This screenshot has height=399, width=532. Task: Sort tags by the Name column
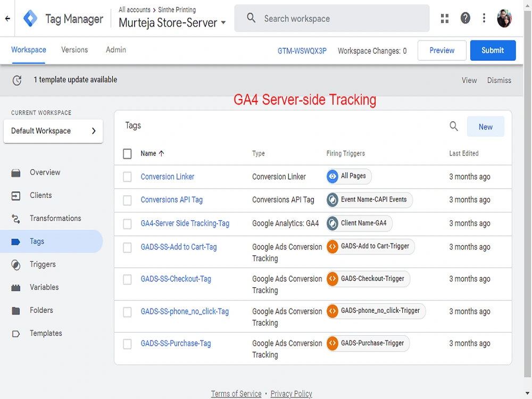pyautogui.click(x=152, y=153)
